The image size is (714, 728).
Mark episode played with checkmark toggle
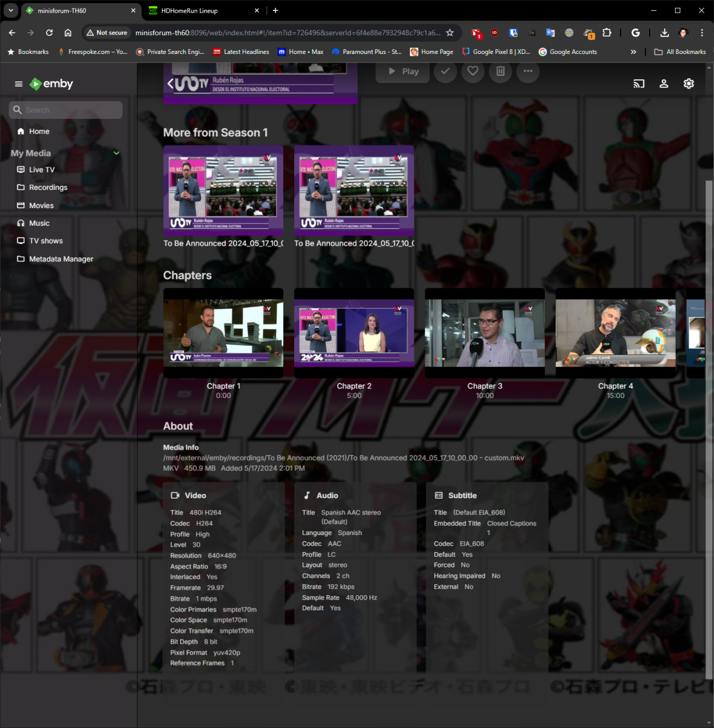(445, 72)
